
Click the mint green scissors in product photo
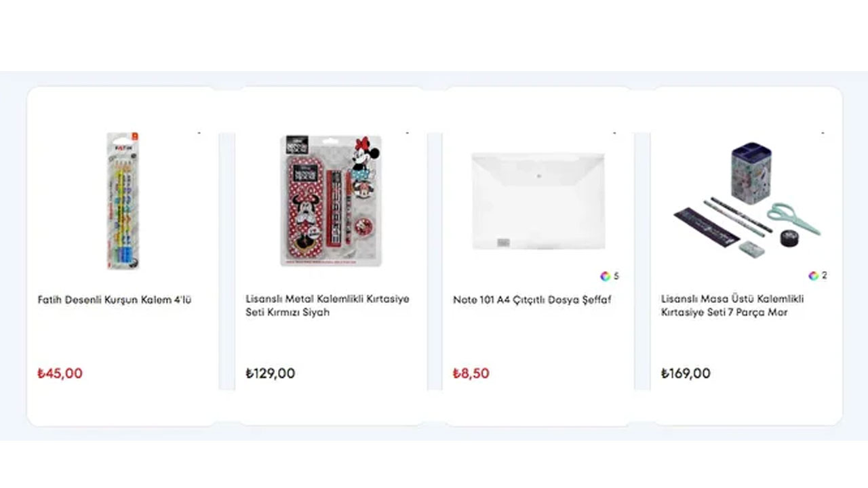[x=792, y=216]
